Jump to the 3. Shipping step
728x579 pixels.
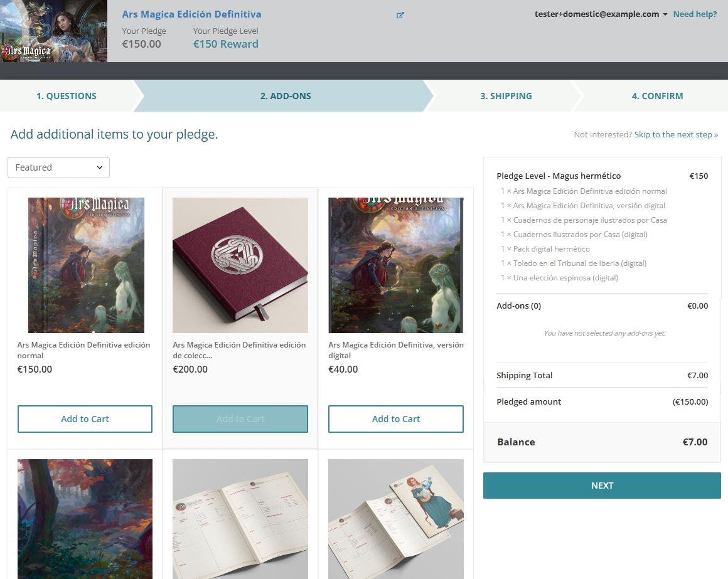coord(506,96)
